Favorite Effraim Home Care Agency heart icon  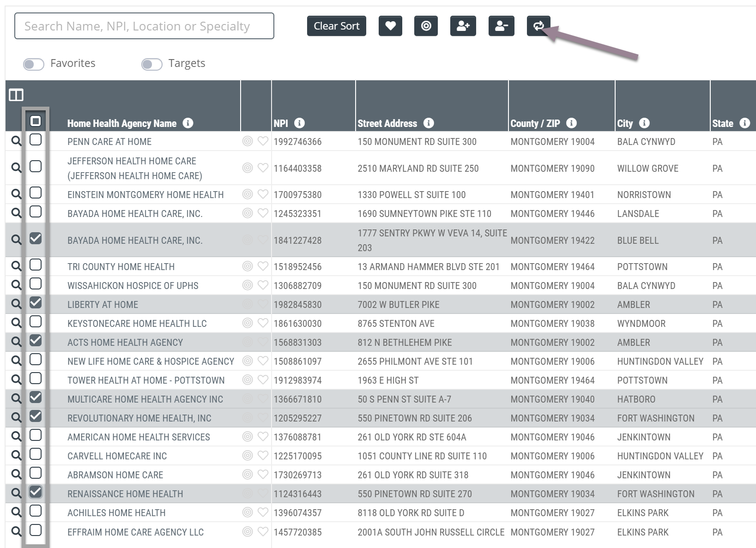(263, 531)
